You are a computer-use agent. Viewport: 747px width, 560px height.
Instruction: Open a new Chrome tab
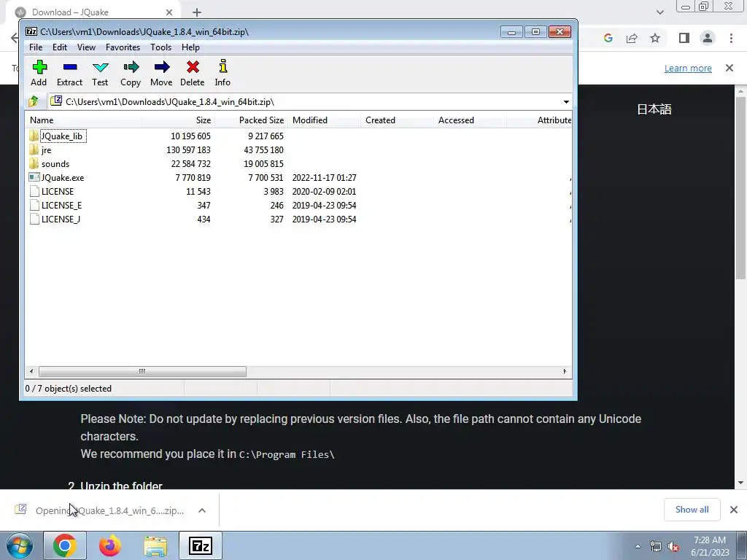click(197, 12)
